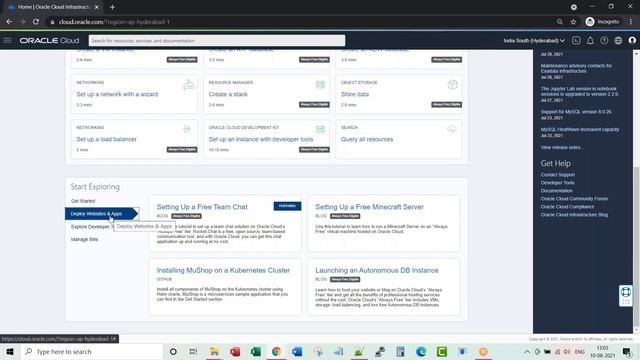Select the Manage Bills tab
Screen dimensions: 640x360
84,239
